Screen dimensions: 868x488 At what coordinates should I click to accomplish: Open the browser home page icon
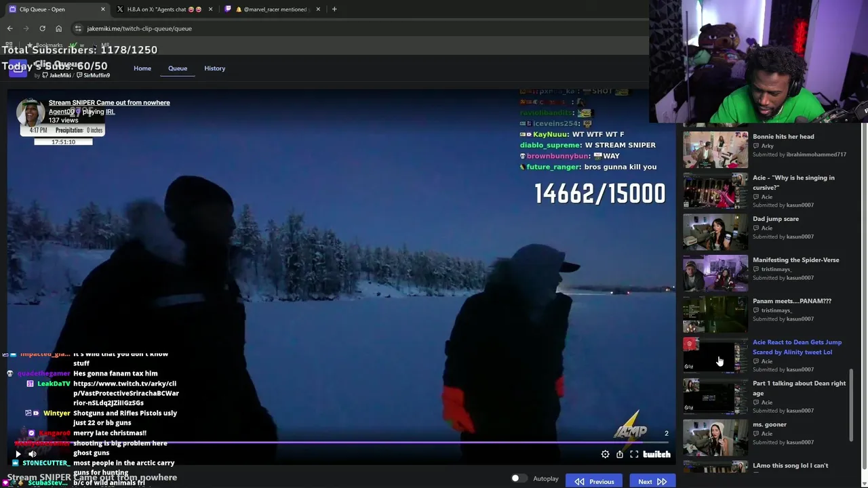pos(58,28)
